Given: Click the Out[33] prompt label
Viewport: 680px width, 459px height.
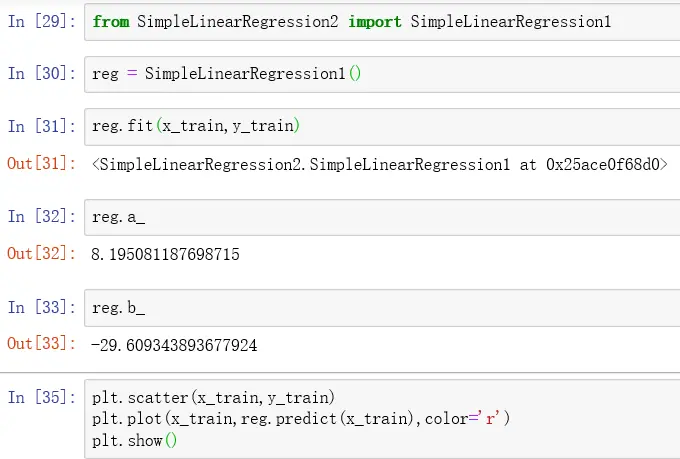Looking at the screenshot, I should coord(41,345).
